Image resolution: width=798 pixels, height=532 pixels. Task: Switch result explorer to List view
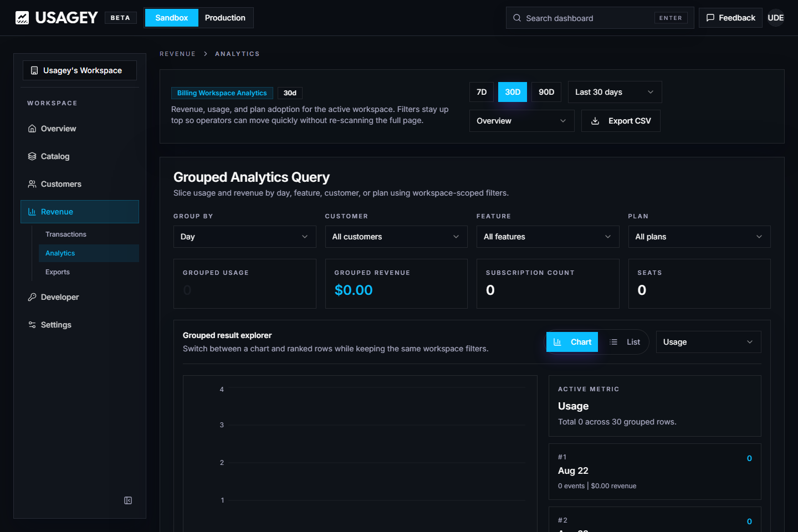coord(625,342)
